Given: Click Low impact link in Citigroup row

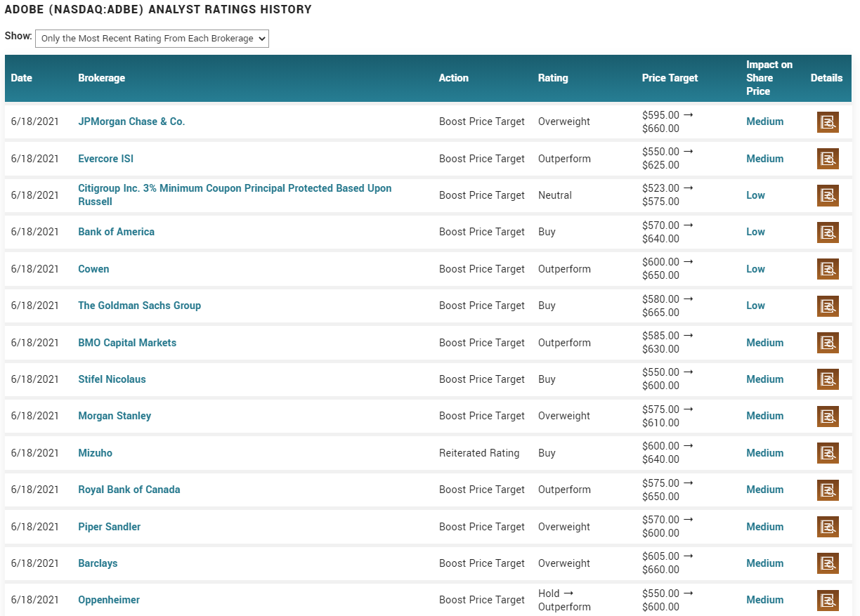Looking at the screenshot, I should tap(755, 195).
